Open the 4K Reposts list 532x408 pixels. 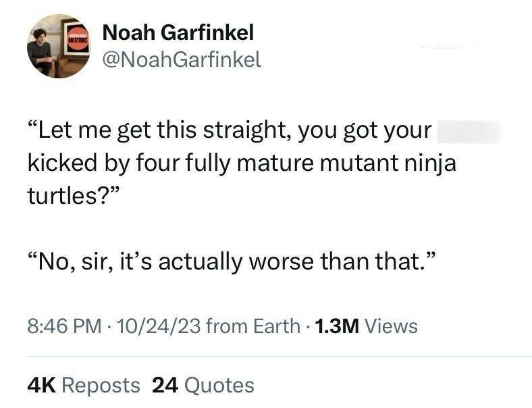click(84, 385)
